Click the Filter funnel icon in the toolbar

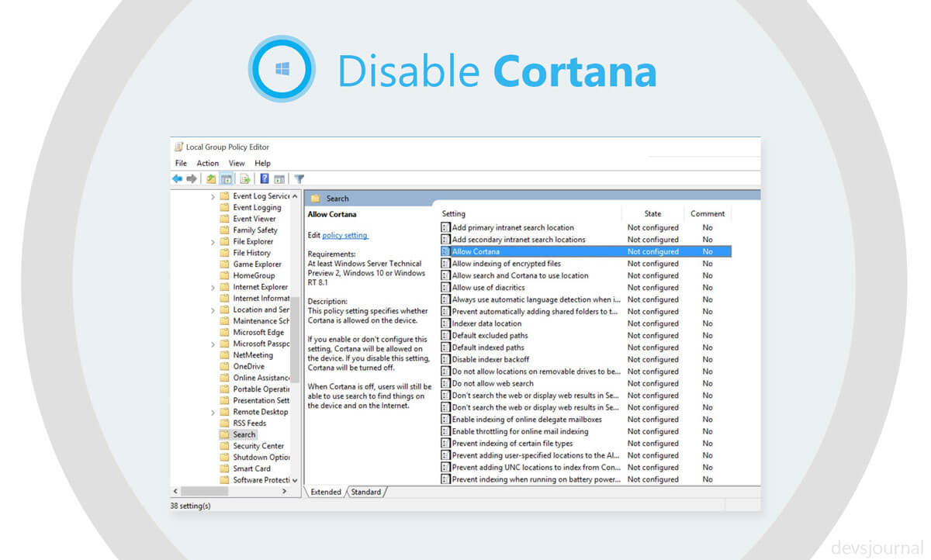point(299,179)
